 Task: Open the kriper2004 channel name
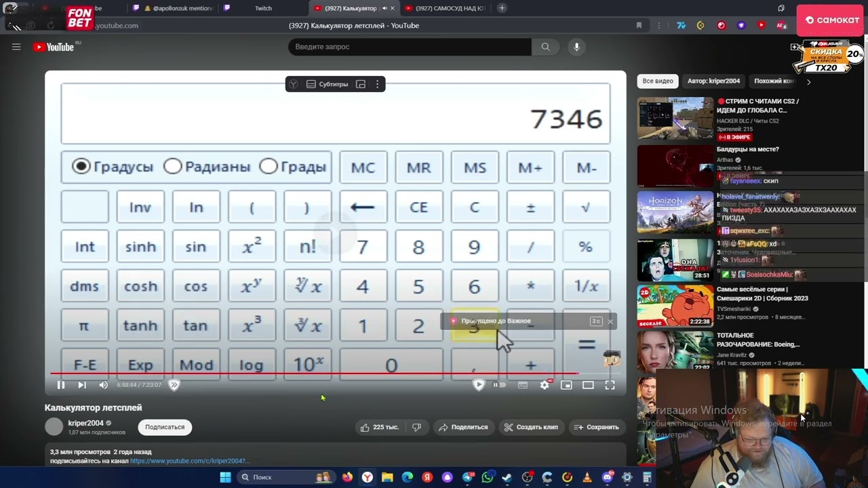(x=85, y=423)
